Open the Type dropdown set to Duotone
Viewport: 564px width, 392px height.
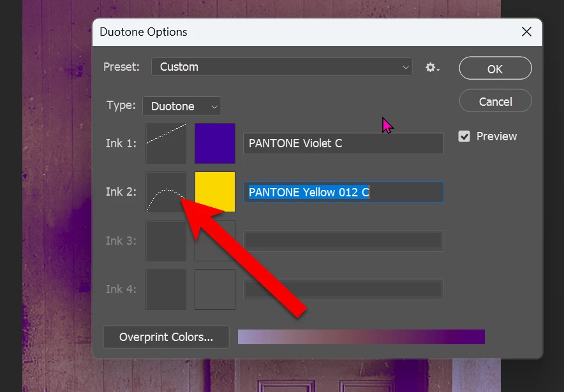(182, 106)
